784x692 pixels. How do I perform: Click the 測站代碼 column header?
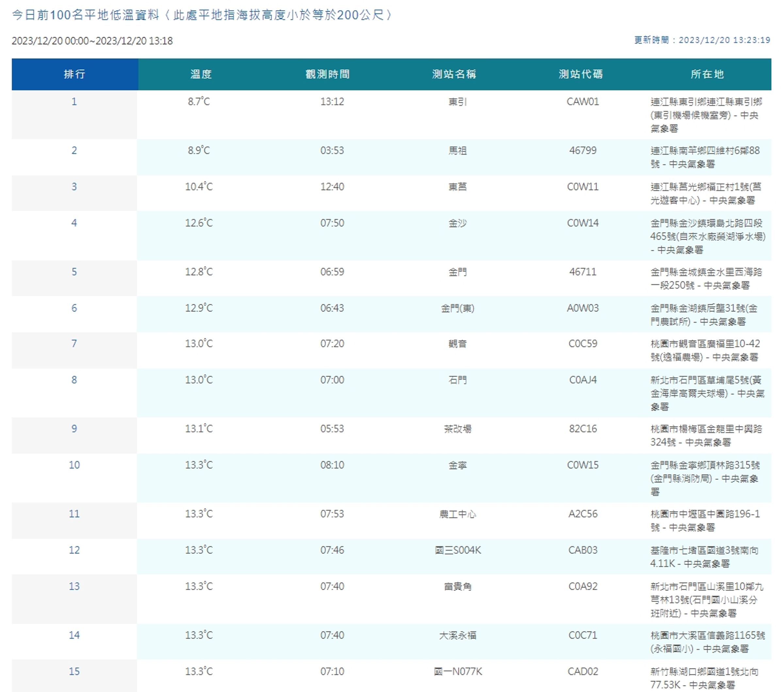tap(581, 74)
